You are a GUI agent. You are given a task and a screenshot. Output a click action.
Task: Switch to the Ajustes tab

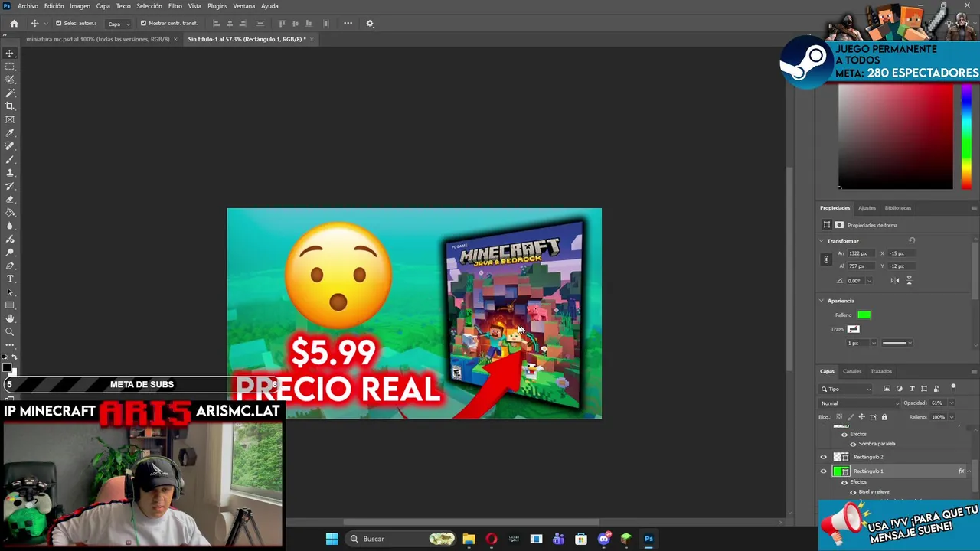tap(867, 208)
